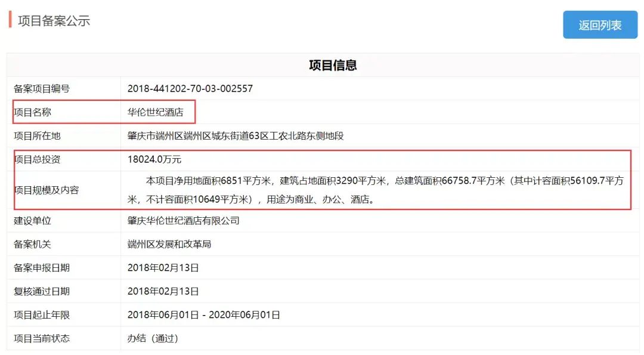
Task: Click the project location address text
Action: pos(236,136)
